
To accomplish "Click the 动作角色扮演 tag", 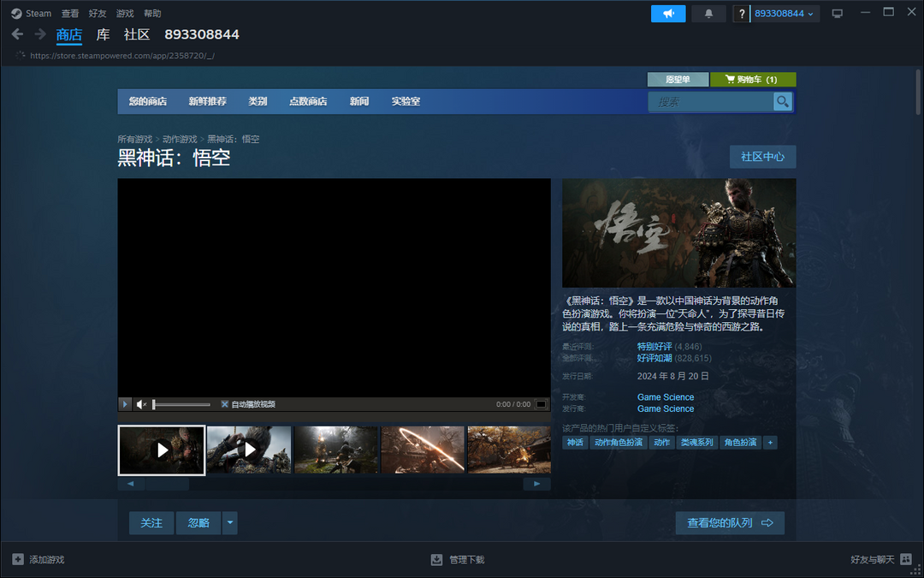I will click(x=619, y=443).
